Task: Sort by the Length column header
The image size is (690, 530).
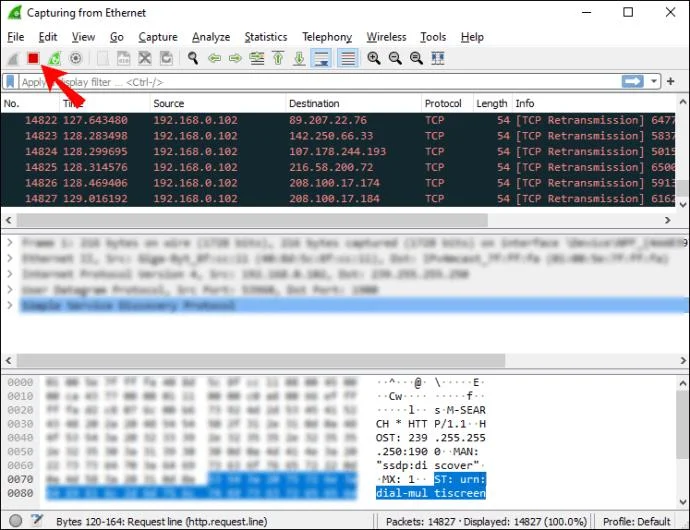Action: click(492, 103)
